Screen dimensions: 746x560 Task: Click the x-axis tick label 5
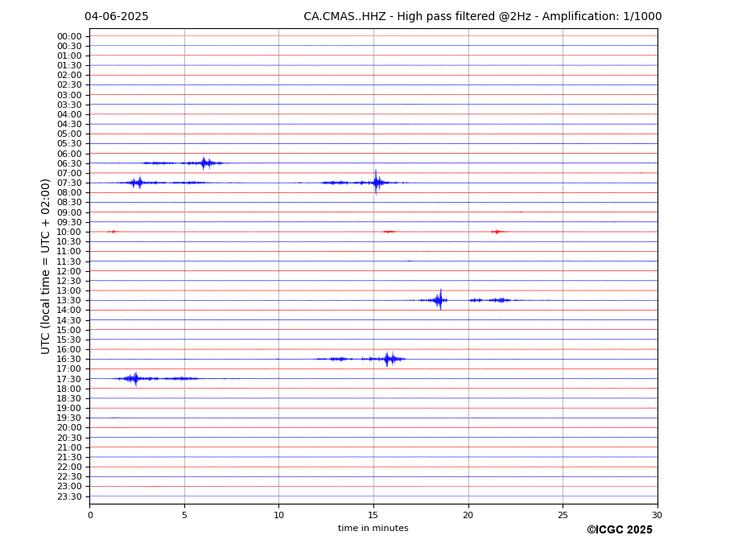184,515
